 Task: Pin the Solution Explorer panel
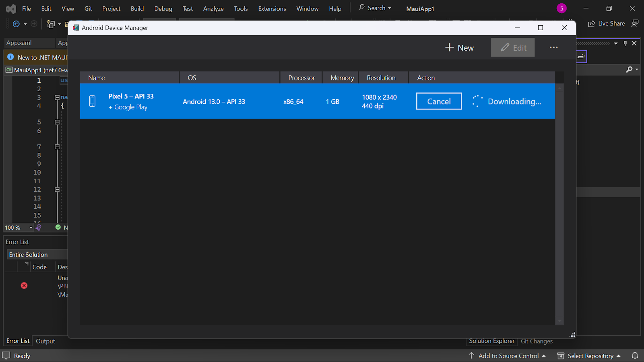pyautogui.click(x=625, y=43)
